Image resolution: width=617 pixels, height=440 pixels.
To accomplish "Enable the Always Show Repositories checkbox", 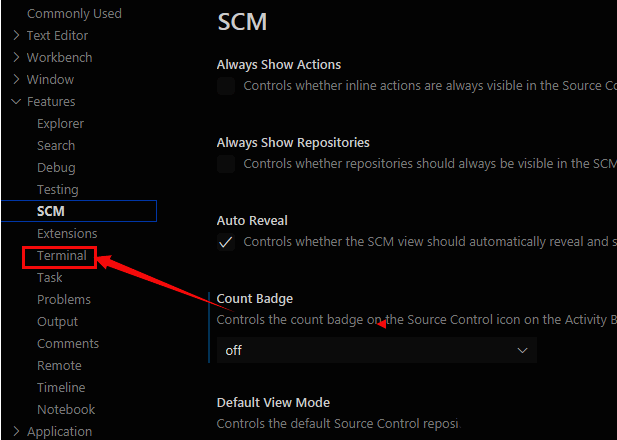I will tap(227, 163).
